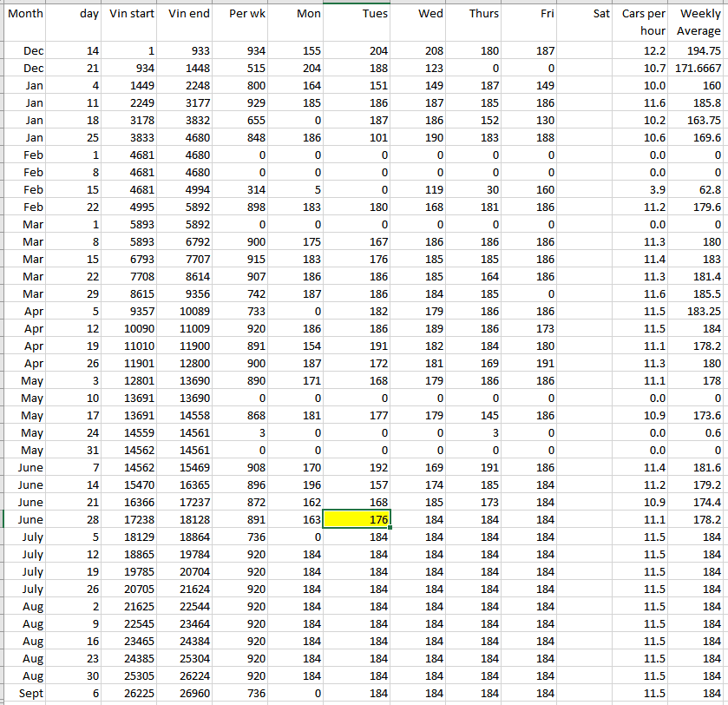Click the Per wk cell showing 314

[243, 189]
